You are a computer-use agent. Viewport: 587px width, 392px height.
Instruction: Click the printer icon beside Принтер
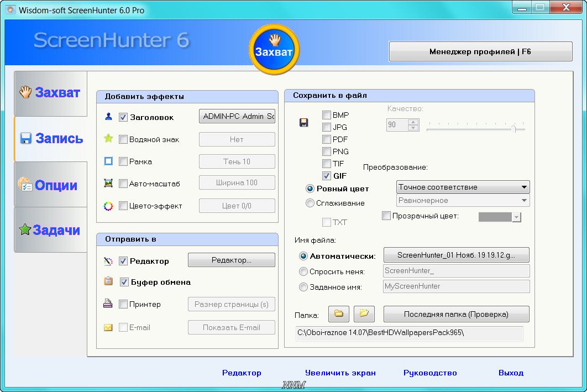[108, 304]
